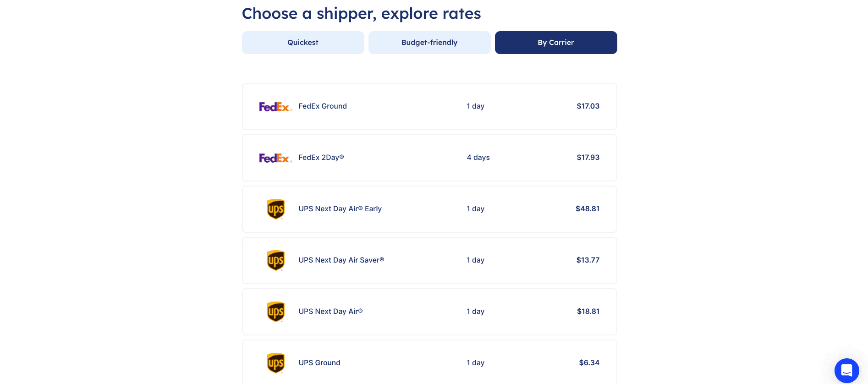
Task: Open the Budget-friendly rate view
Action: (429, 42)
